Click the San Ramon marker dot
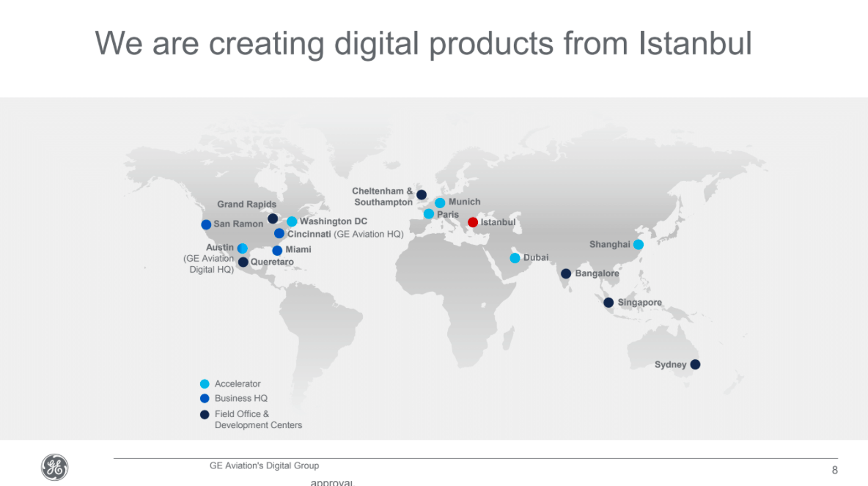Image resolution: width=868 pixels, height=486 pixels. pos(206,224)
